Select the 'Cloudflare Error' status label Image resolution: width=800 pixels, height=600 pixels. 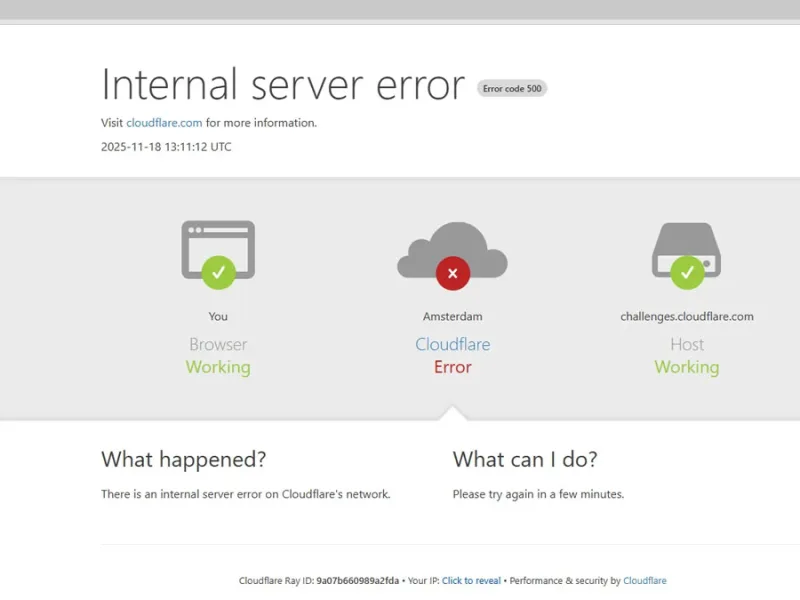tap(453, 355)
